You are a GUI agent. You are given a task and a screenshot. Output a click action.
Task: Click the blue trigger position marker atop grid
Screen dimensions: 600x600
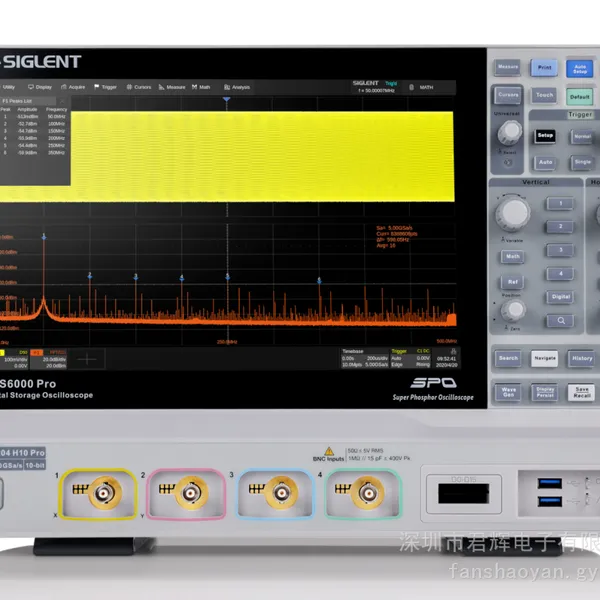click(227, 99)
